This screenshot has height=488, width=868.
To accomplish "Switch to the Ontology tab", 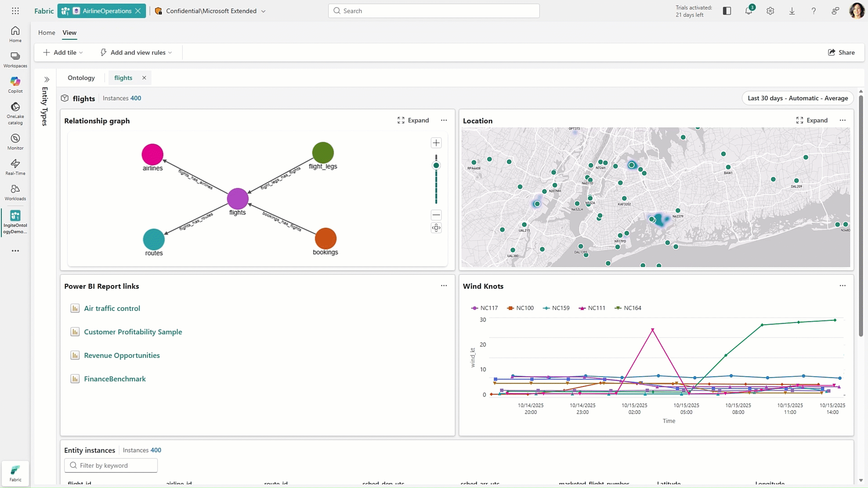I will click(x=81, y=78).
